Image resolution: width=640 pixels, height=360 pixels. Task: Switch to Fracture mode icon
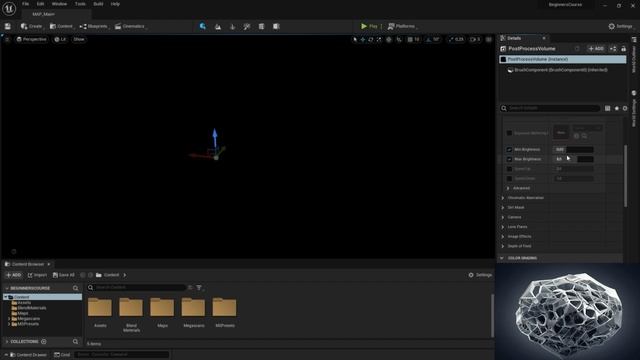[x=262, y=26]
